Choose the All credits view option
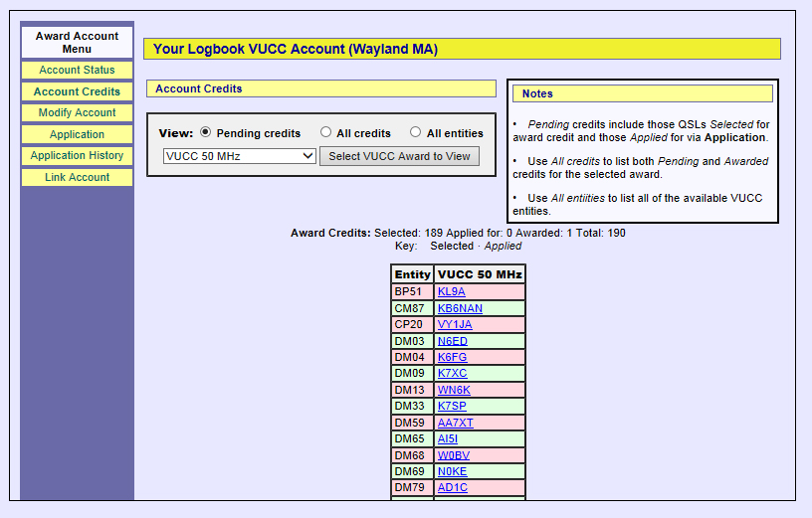This screenshot has height=518, width=812. [x=326, y=132]
